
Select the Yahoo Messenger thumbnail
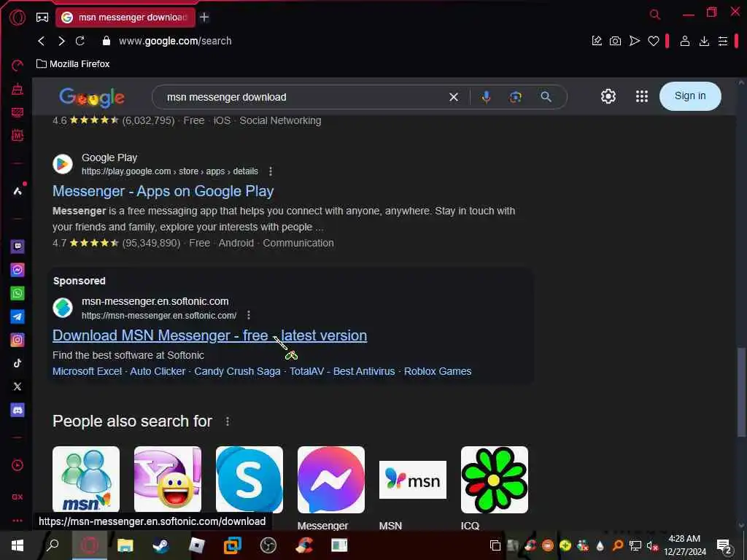(x=168, y=479)
